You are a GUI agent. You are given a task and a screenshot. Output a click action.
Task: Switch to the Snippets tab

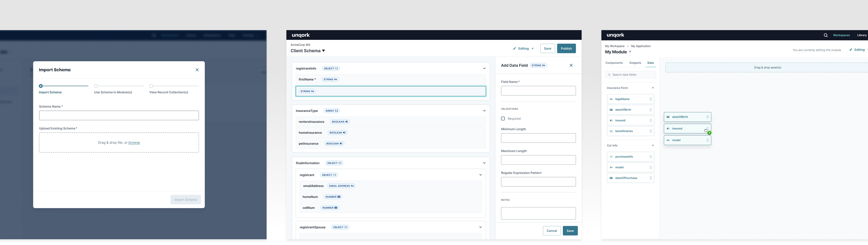pyautogui.click(x=635, y=63)
